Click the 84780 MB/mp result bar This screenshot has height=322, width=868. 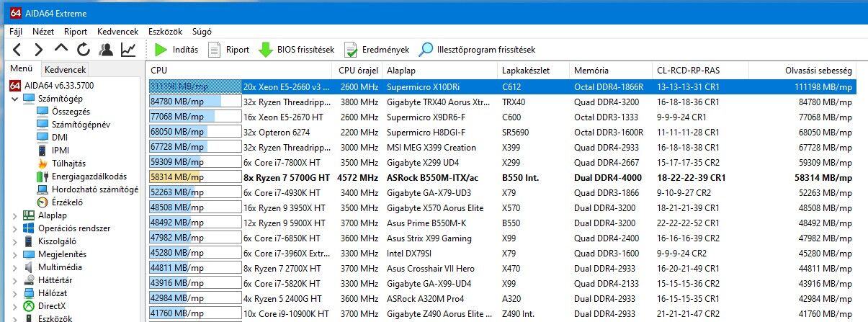point(194,102)
